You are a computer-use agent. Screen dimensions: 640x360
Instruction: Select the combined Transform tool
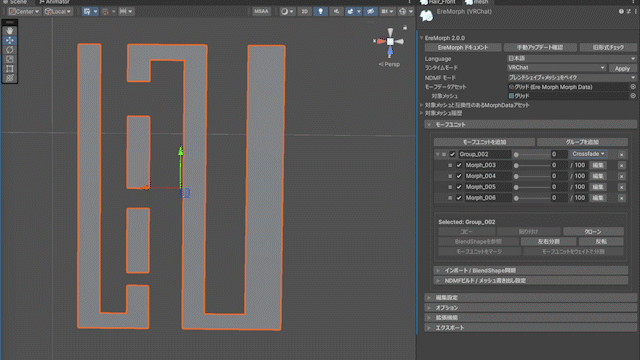(10, 78)
